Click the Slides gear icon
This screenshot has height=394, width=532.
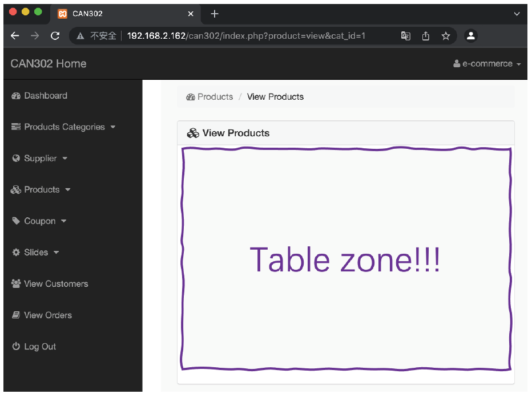16,253
